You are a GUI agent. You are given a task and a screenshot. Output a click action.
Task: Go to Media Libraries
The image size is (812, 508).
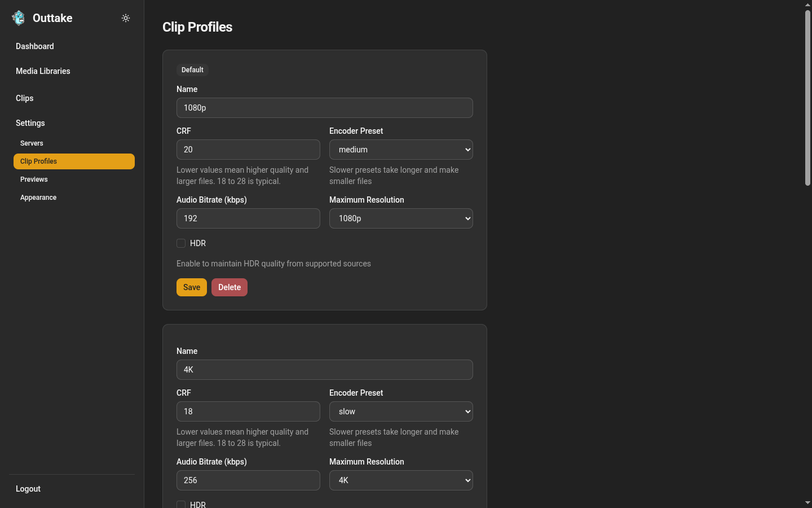click(x=43, y=71)
